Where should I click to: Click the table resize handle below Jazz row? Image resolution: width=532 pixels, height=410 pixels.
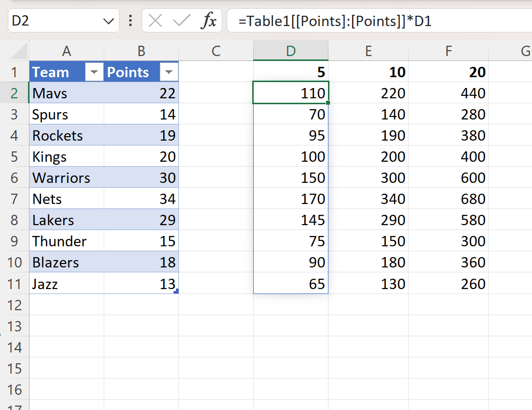tap(176, 291)
